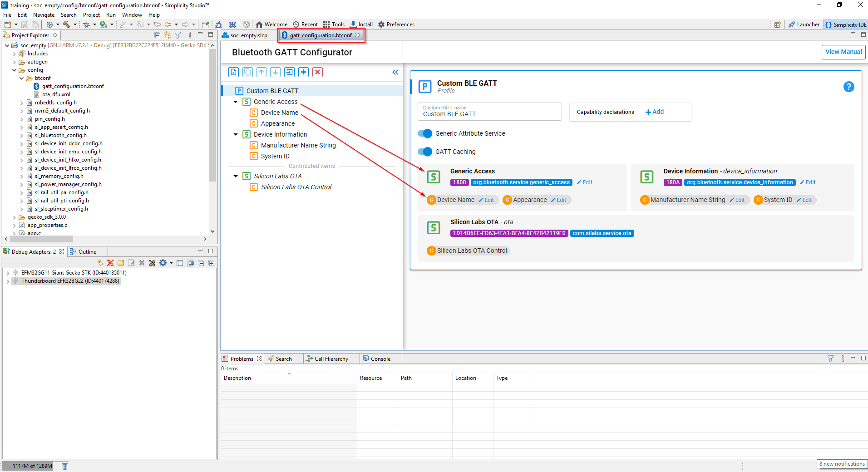868x472 pixels.
Task: Expand the Includes node in Project Explorer
Action: pos(15,54)
